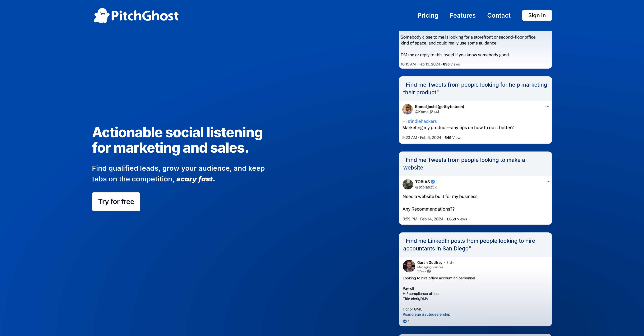Click the globe audience icon on Garan Godfrey's post

(429, 272)
